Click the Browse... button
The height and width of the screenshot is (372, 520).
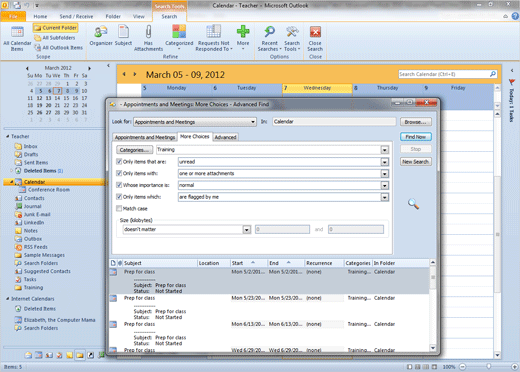point(416,122)
